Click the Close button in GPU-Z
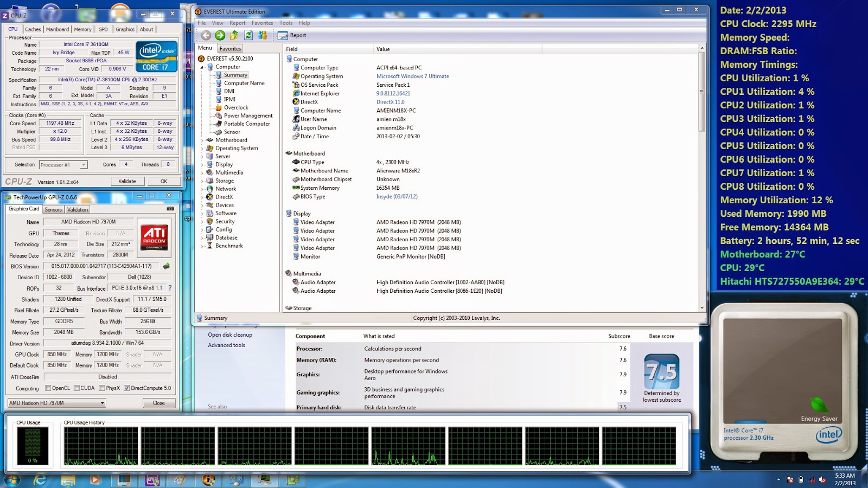The width and height of the screenshot is (868, 488). [x=159, y=403]
